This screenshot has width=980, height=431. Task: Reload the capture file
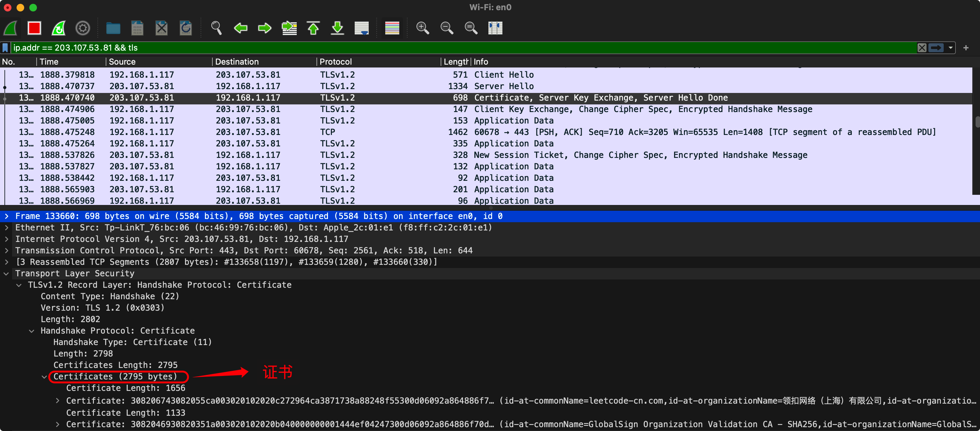(x=186, y=28)
